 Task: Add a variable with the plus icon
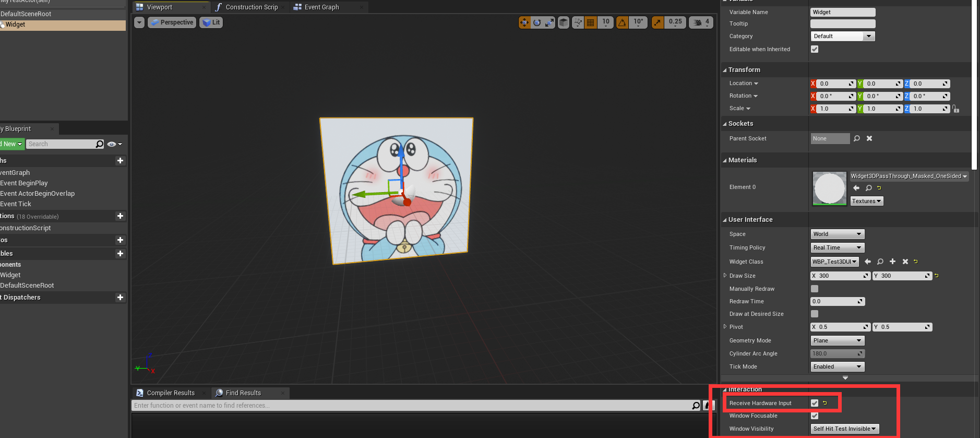(x=121, y=254)
